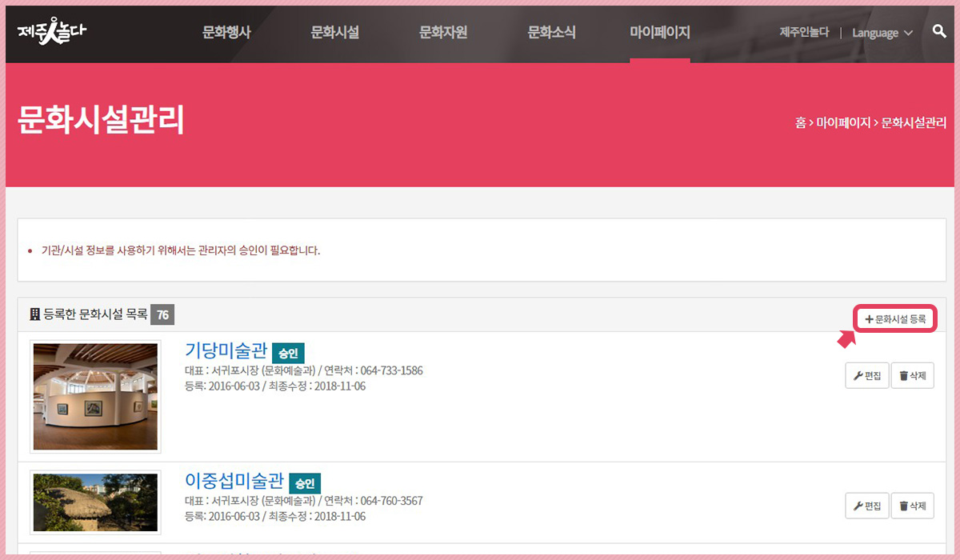The width and height of the screenshot is (960, 560).
Task: Click the notice about 관리자의 승인이 필요합니다
Action: pos(180,250)
